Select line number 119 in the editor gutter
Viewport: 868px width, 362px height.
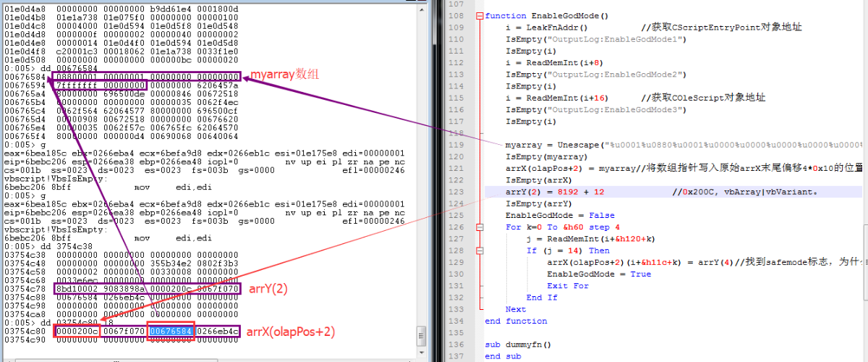[457, 145]
